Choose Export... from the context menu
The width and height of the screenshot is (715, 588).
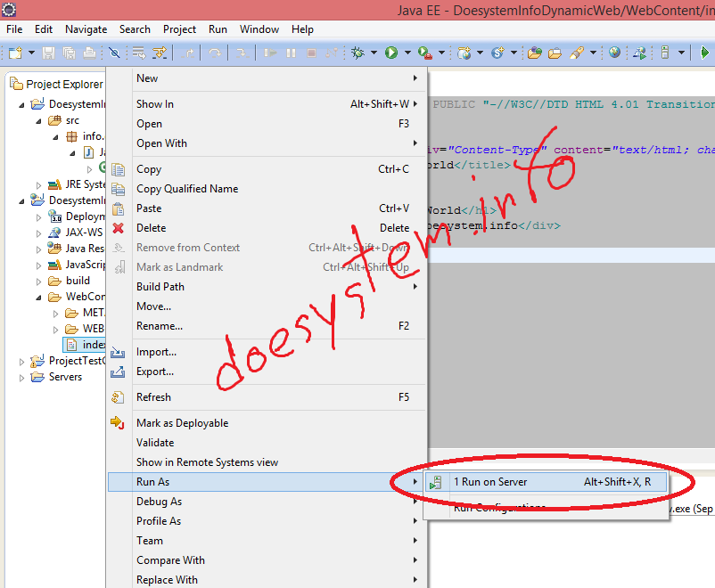point(267,372)
